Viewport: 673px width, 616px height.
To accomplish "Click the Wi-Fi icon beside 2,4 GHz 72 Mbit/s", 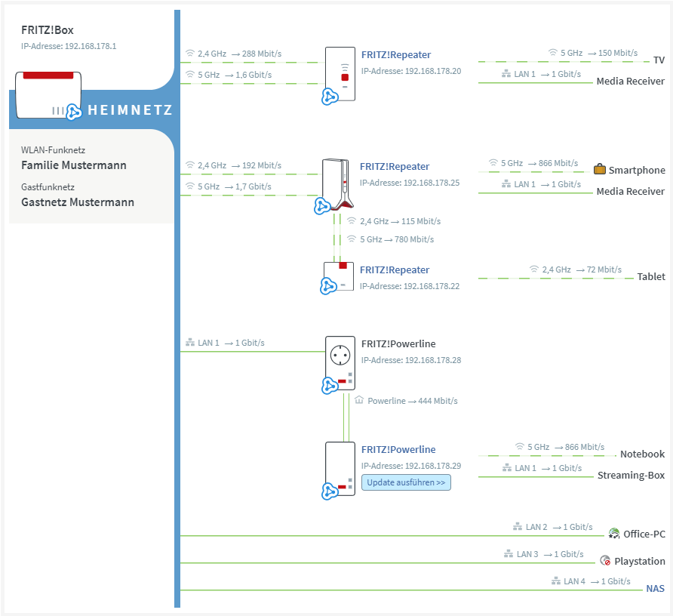I will [534, 269].
